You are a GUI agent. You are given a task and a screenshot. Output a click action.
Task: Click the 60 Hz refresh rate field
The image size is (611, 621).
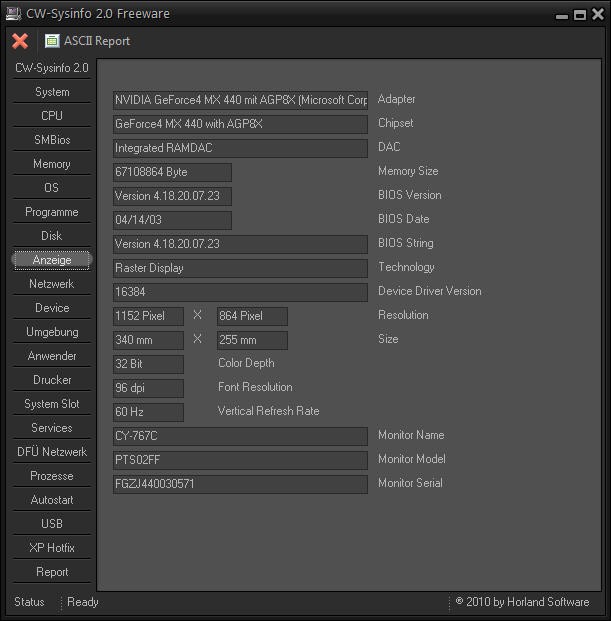click(148, 412)
